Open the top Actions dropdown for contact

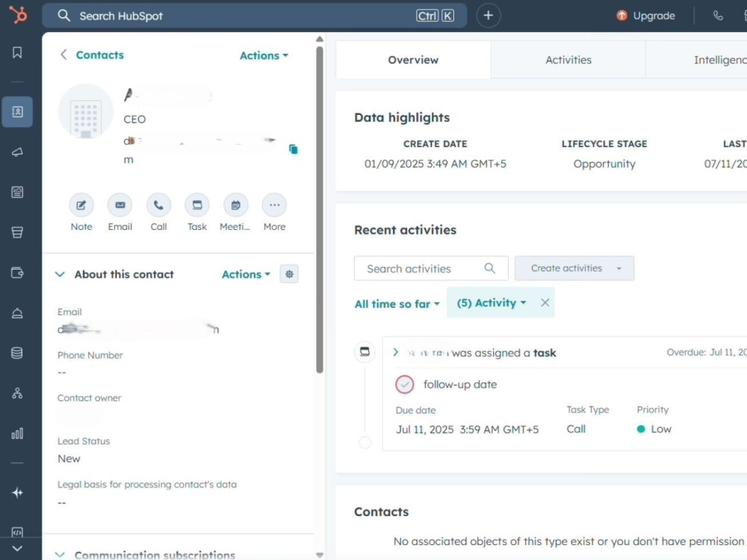coord(264,55)
